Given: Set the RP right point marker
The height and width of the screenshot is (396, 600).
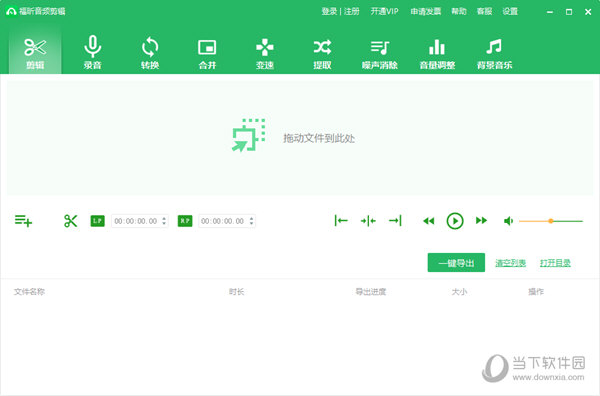Looking at the screenshot, I should (x=185, y=221).
